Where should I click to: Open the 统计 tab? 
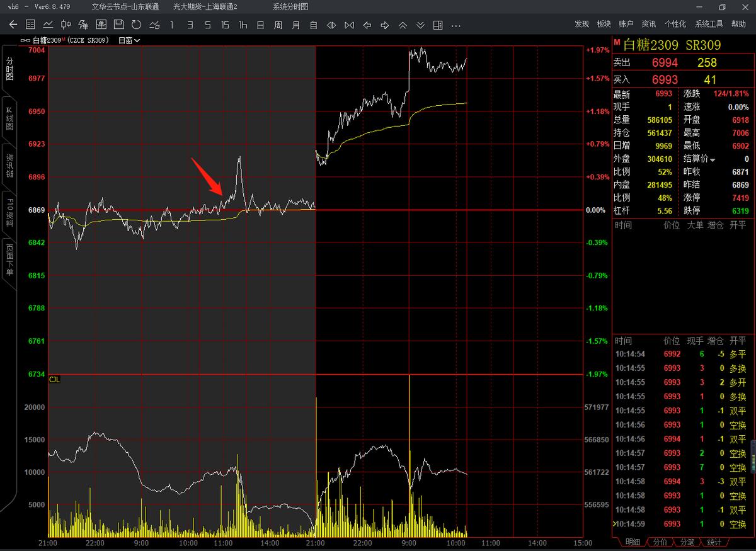[x=714, y=542]
